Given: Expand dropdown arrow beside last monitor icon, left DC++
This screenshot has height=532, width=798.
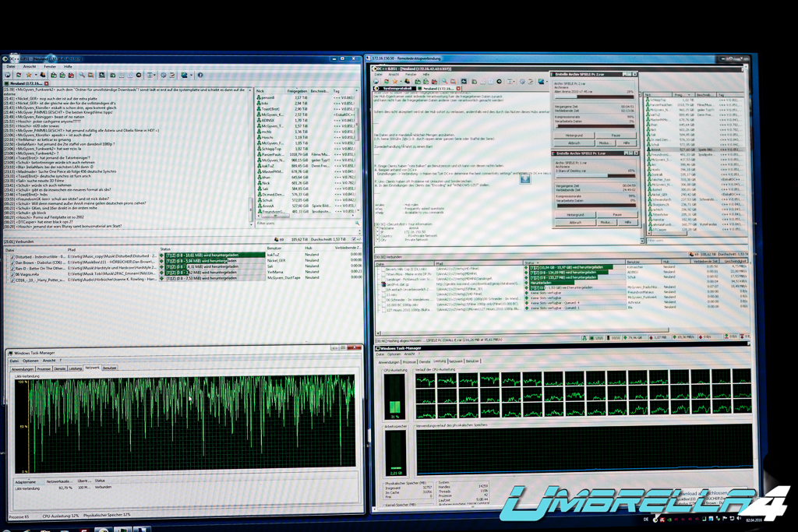Looking at the screenshot, I should click(x=191, y=76).
